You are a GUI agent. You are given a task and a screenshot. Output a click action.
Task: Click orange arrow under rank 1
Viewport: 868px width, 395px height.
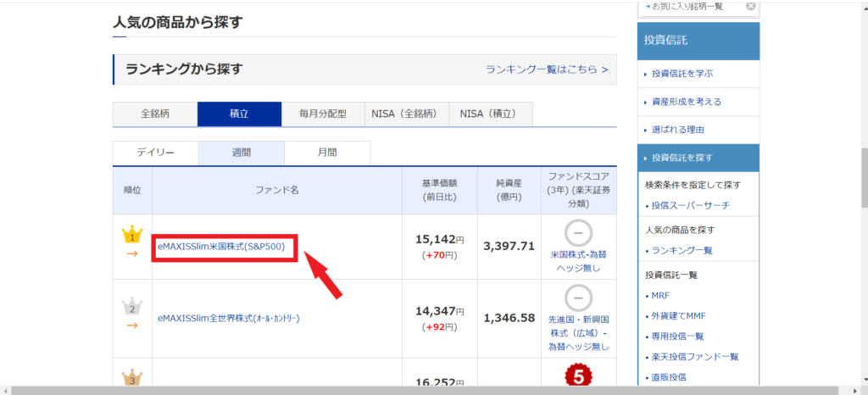pyautogui.click(x=132, y=254)
